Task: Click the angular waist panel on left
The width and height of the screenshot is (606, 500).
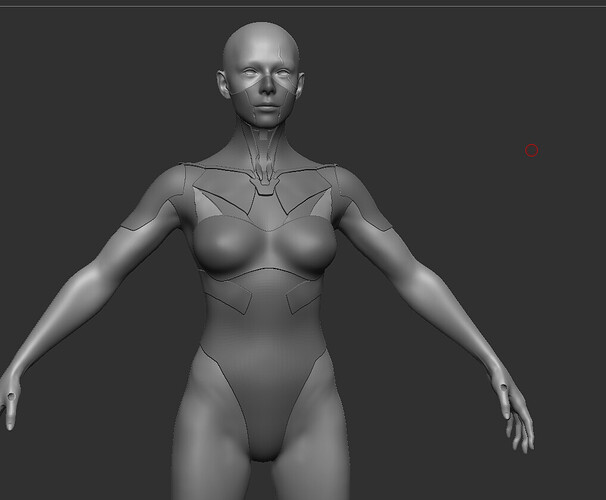Action: (x=227, y=295)
